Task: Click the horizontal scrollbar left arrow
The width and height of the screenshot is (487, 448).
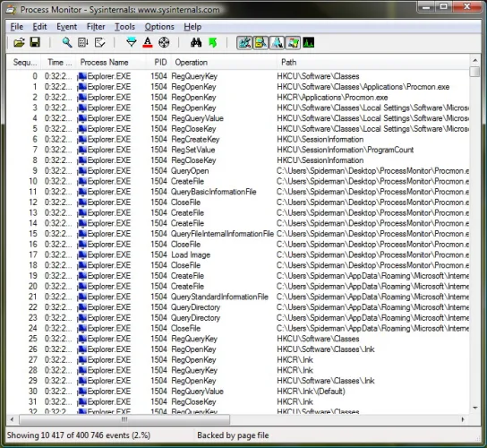Action: pos(13,419)
